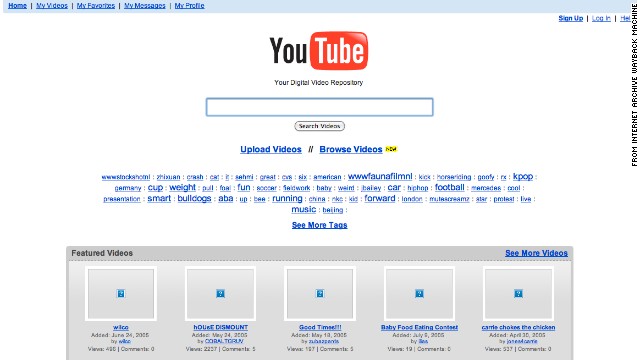Select the wwwstockshoml tag

126,177
